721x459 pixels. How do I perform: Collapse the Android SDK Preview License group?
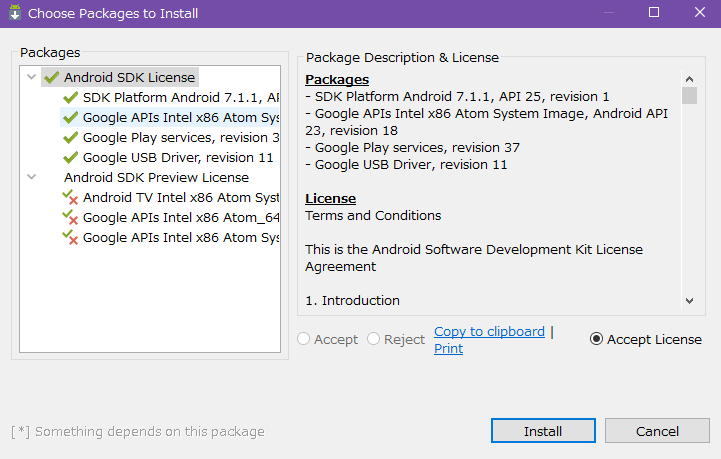click(x=31, y=177)
